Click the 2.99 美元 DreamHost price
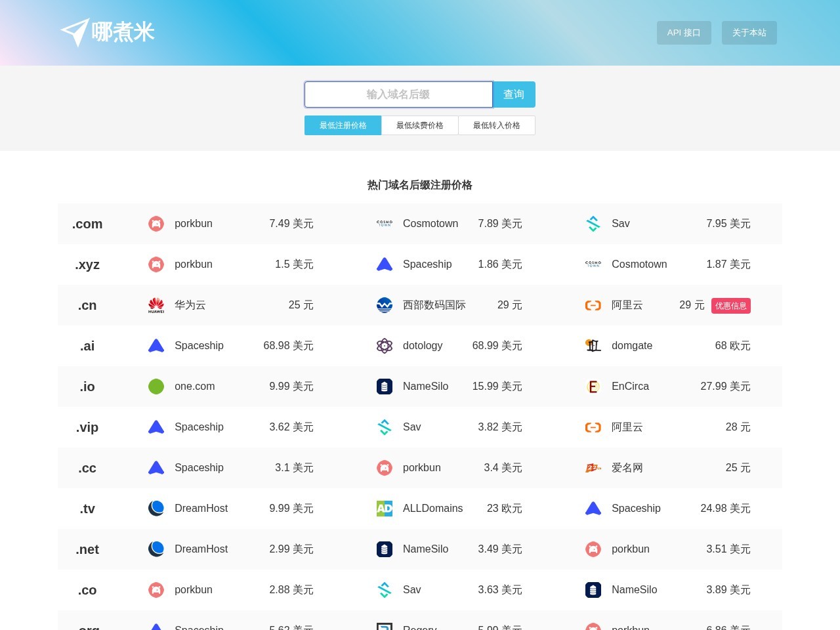Screen dimensions: 840x630 pyautogui.click(x=291, y=549)
